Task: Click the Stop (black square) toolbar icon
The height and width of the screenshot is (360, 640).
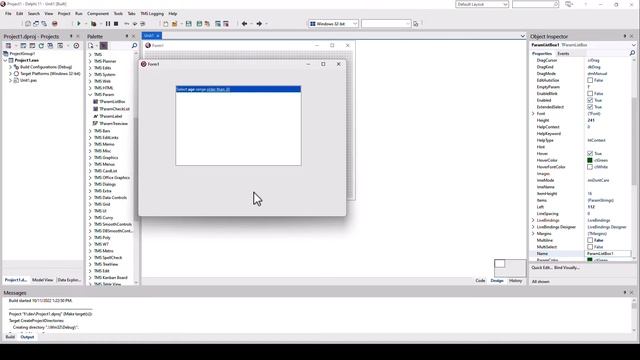Action: click(x=116, y=24)
